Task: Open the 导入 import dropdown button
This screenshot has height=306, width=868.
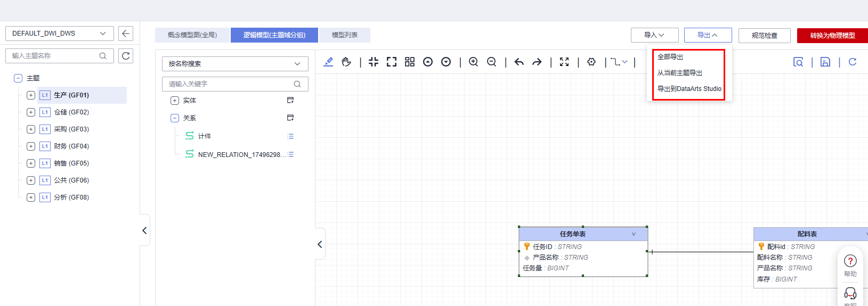Action: [655, 35]
